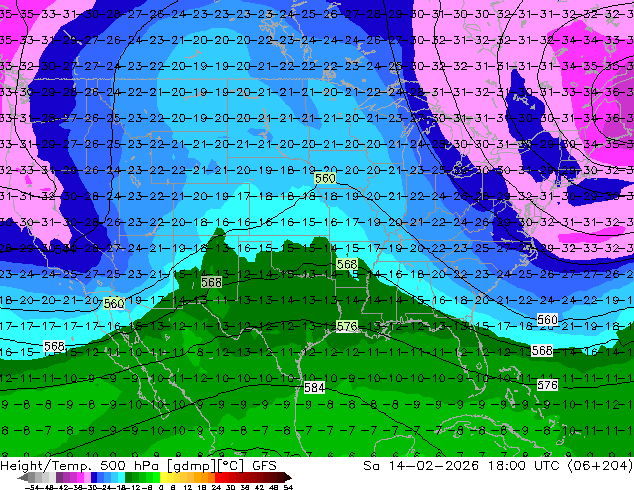Click the white 560 contour label
Screen dimensions: 634x490
tap(547, 320)
